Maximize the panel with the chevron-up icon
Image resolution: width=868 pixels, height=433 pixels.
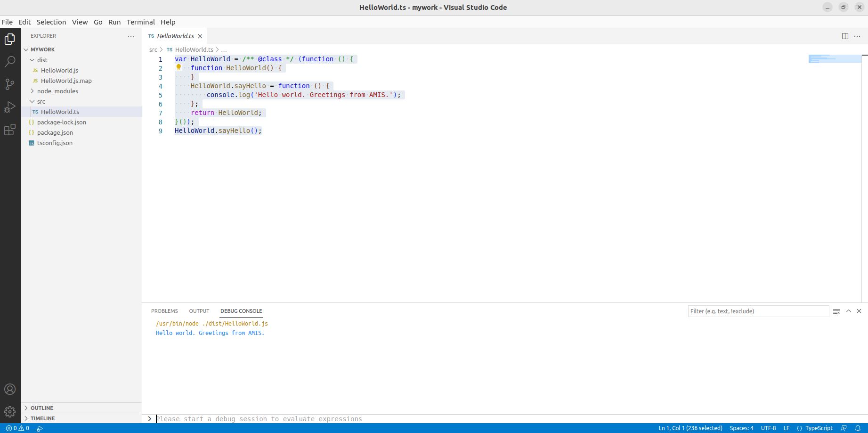pyautogui.click(x=849, y=311)
